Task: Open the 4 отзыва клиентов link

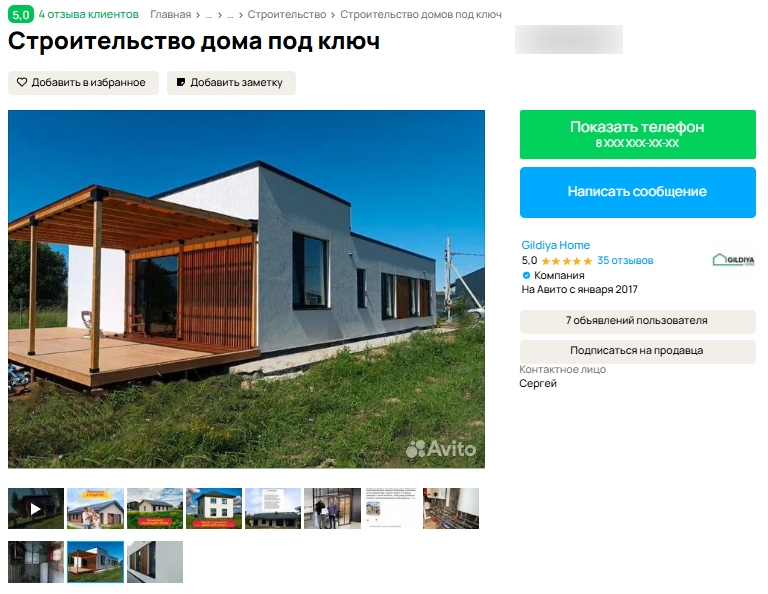Action: pos(89,15)
